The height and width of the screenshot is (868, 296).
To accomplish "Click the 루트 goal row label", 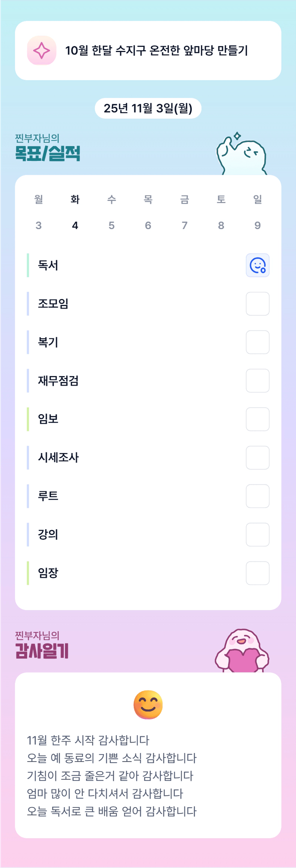I will tap(48, 496).
